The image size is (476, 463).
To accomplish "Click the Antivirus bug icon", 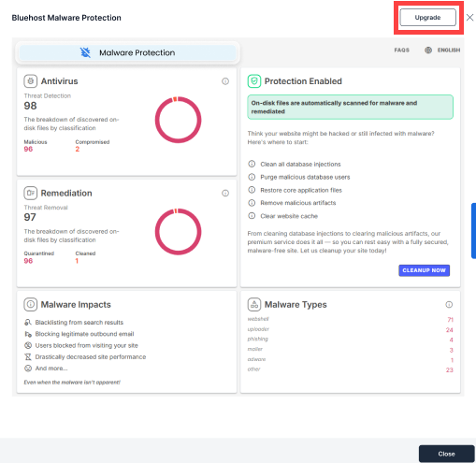I will coord(31,81).
